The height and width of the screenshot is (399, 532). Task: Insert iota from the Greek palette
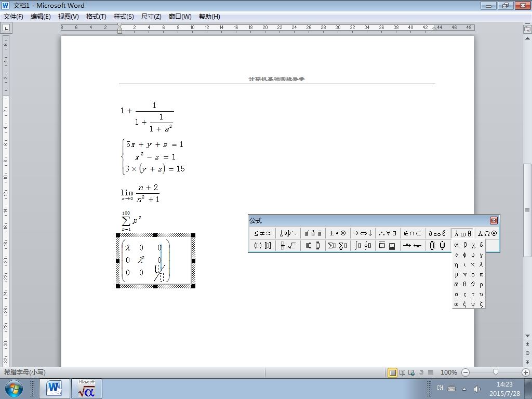pyautogui.click(x=465, y=264)
